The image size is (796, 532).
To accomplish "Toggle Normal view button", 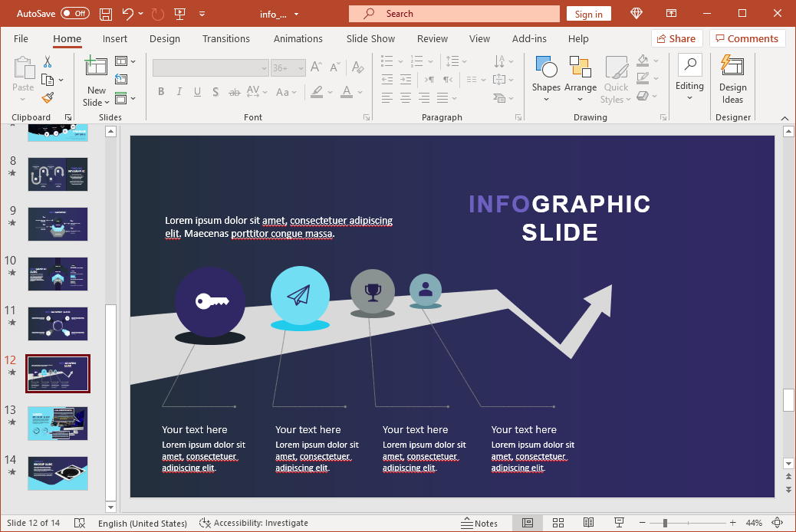I will pyautogui.click(x=528, y=523).
